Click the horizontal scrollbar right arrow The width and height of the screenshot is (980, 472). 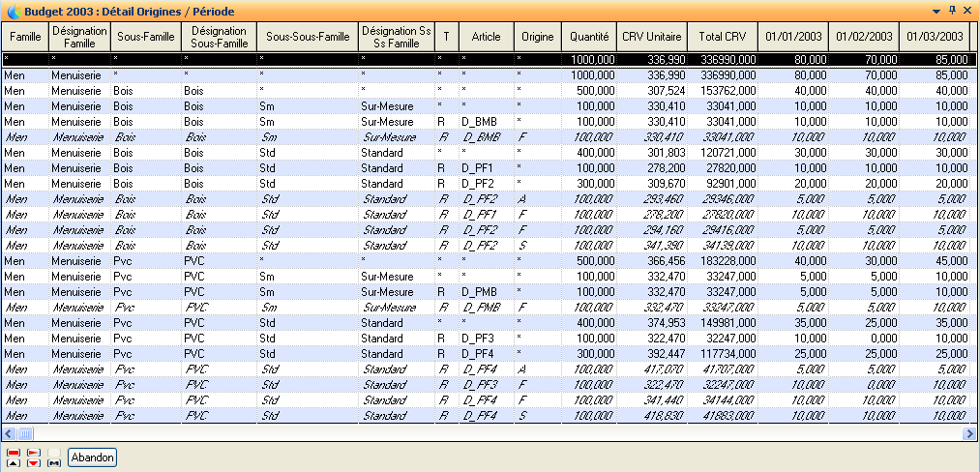(x=970, y=434)
